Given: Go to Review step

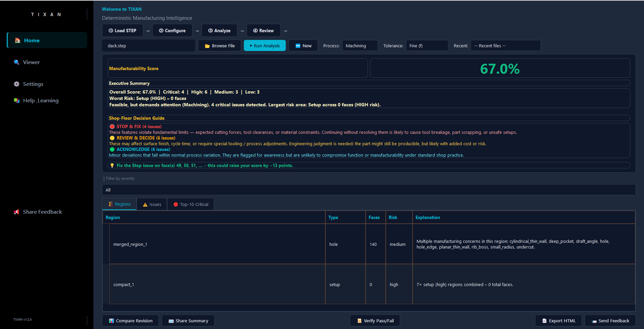Looking at the screenshot, I should pyautogui.click(x=264, y=31).
